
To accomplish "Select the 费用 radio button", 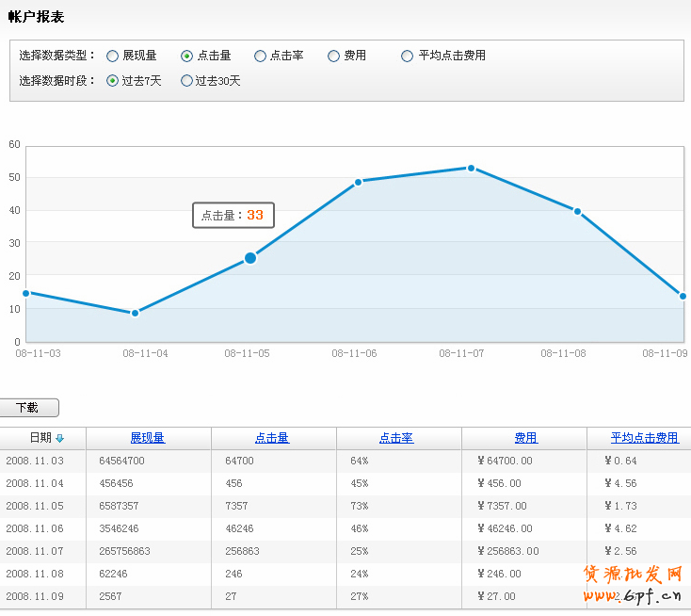I will point(333,57).
